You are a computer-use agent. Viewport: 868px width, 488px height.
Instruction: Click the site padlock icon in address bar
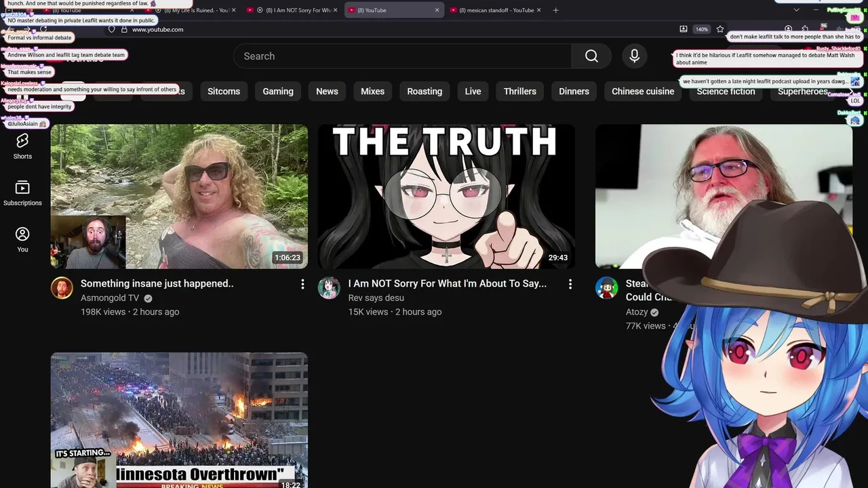124,29
